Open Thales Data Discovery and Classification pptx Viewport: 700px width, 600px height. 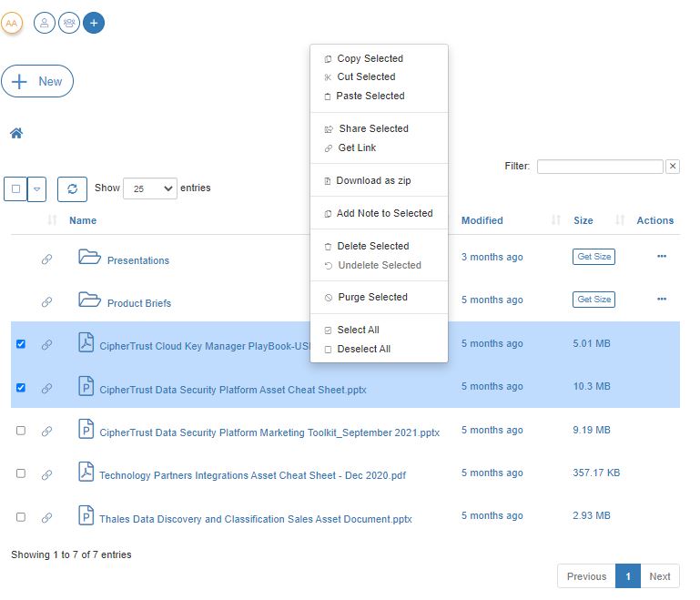pyautogui.click(x=256, y=519)
